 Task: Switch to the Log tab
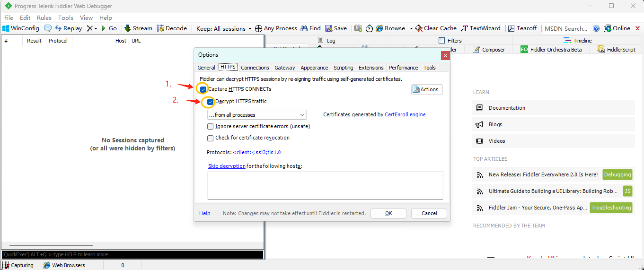tap(326, 41)
